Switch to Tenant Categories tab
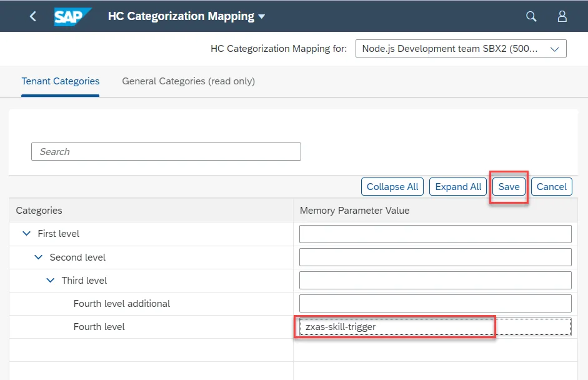 point(61,81)
